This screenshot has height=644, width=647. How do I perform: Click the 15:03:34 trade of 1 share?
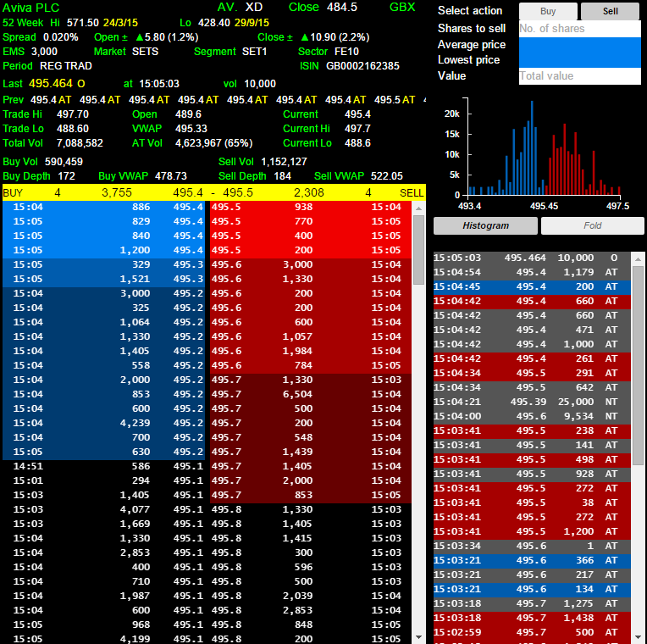pyautogui.click(x=532, y=546)
